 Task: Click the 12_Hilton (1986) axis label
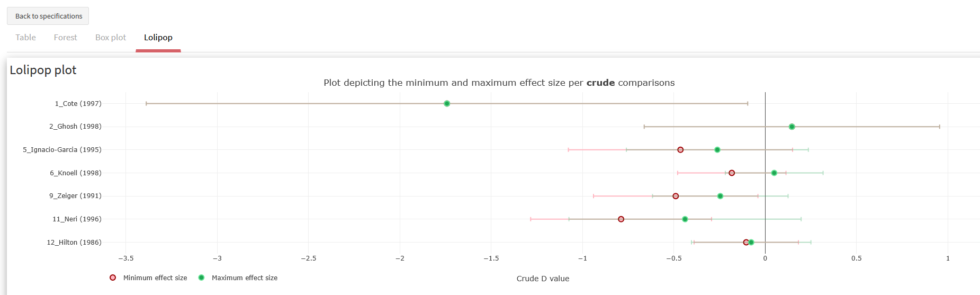[x=74, y=243]
